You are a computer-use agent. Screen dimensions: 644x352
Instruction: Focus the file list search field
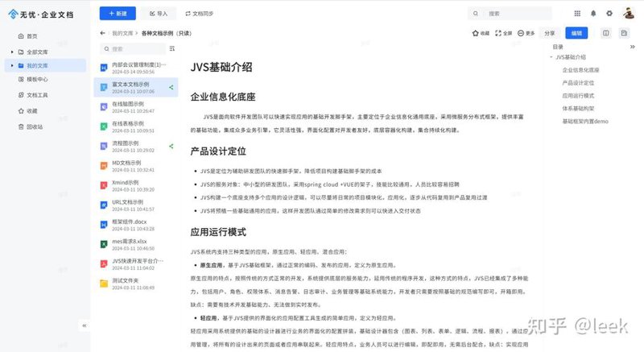coord(133,49)
